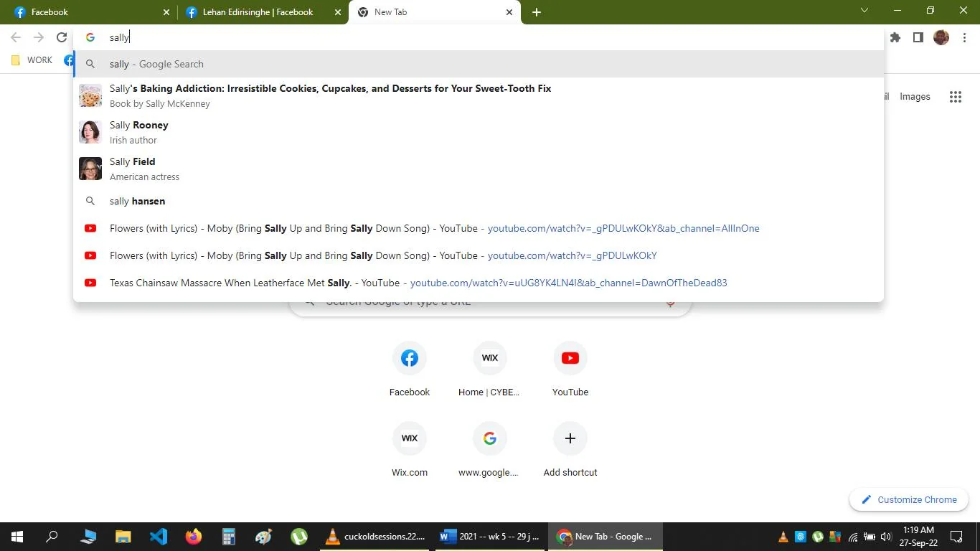
Task: Click the Sally's Baking Addiction book thumbnail
Action: point(90,95)
